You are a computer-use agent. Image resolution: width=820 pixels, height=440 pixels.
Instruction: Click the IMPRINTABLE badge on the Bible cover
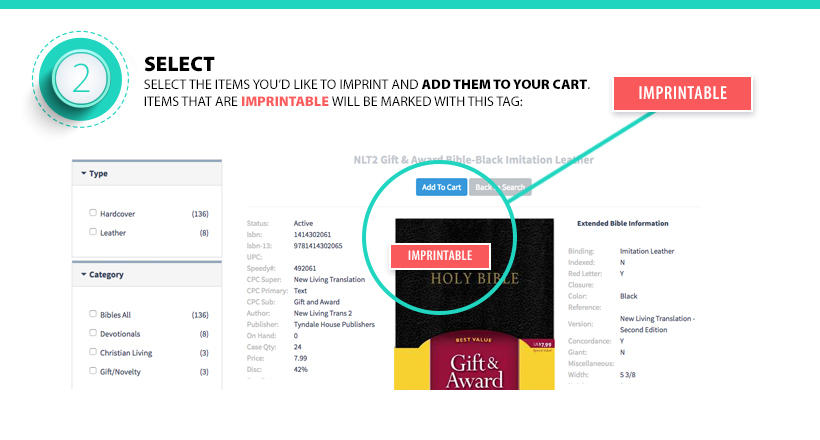point(439,255)
